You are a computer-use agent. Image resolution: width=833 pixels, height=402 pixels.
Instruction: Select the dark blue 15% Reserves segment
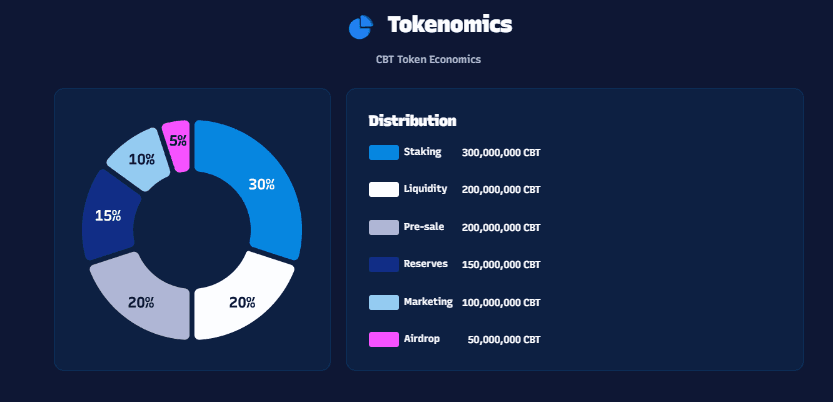(x=108, y=215)
